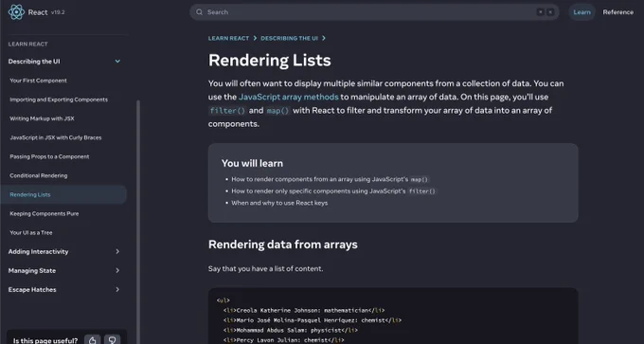Expand the Escape Hatches chevron

[117, 289]
